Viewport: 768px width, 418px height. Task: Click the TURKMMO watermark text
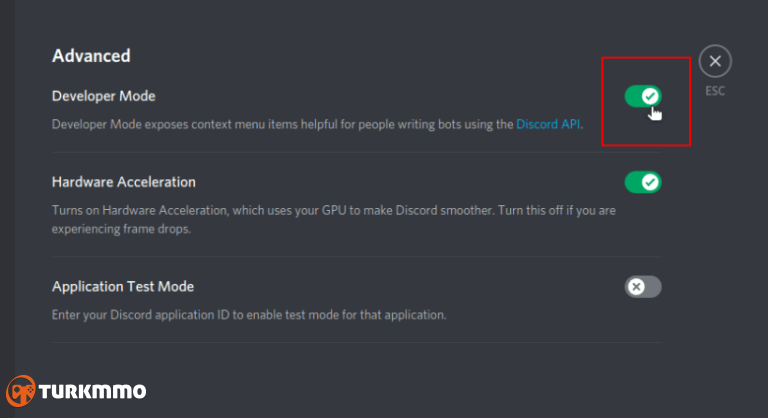[92, 392]
